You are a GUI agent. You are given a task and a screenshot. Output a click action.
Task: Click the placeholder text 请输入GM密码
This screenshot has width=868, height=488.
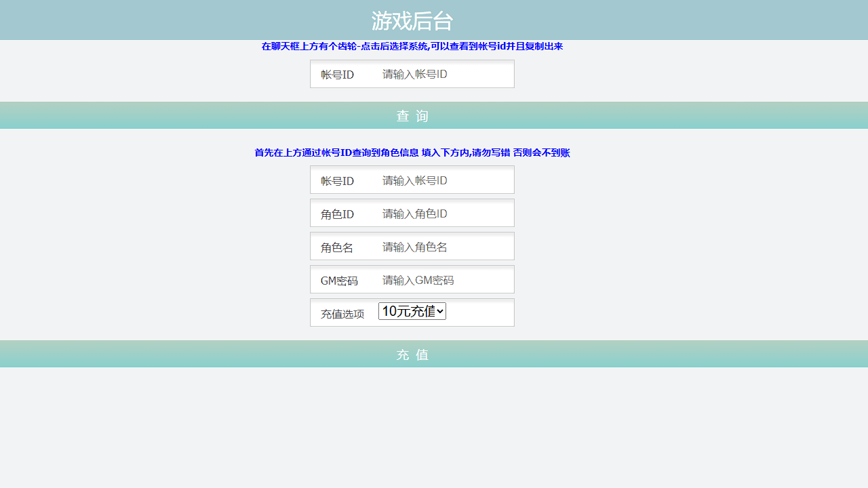[x=418, y=279]
